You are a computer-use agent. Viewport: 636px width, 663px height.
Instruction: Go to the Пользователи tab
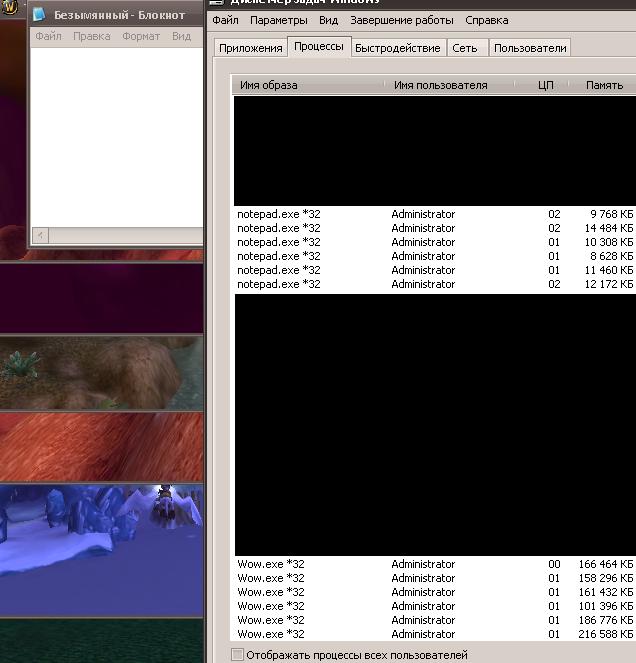click(530, 48)
